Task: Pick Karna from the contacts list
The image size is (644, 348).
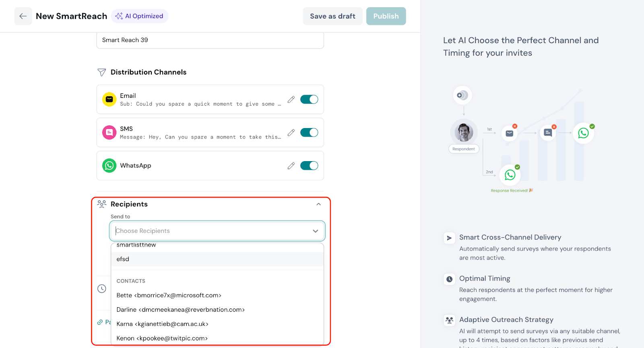Action: 162,324
